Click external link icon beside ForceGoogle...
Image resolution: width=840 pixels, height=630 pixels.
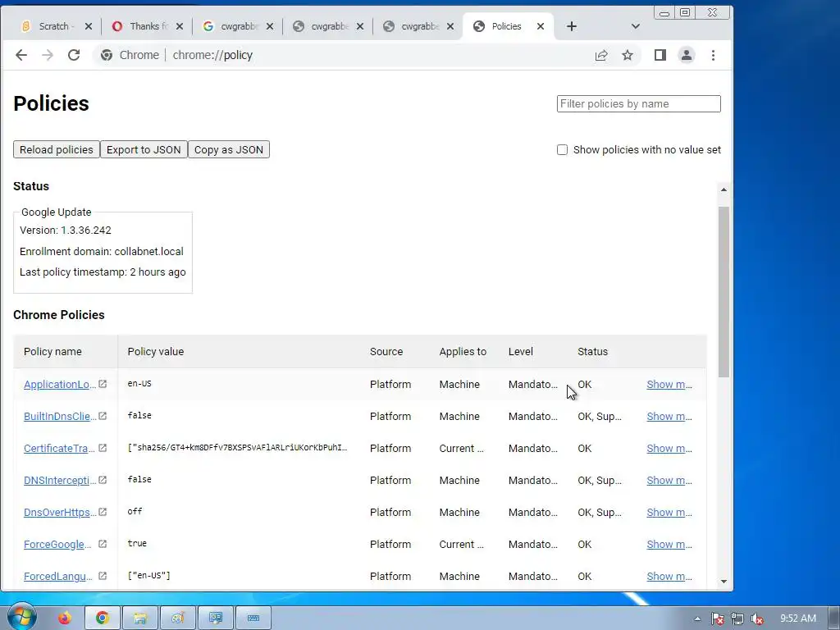[x=103, y=544]
